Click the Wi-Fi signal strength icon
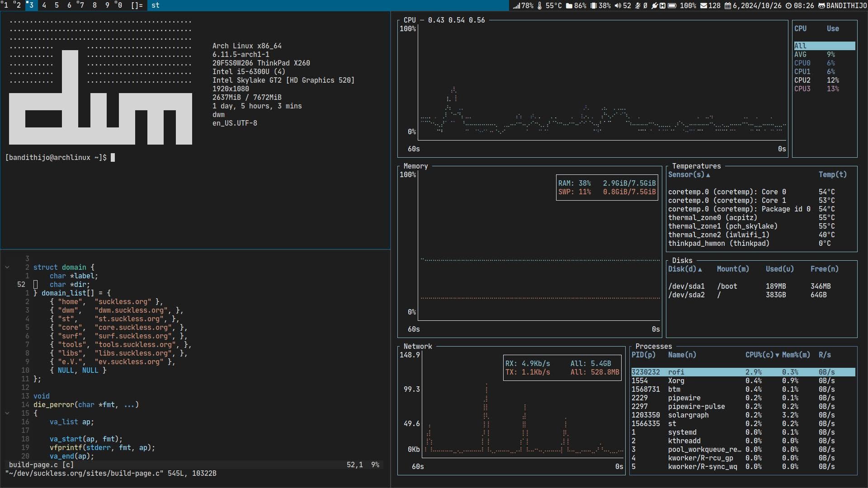The width and height of the screenshot is (868, 488). pyautogui.click(x=516, y=6)
